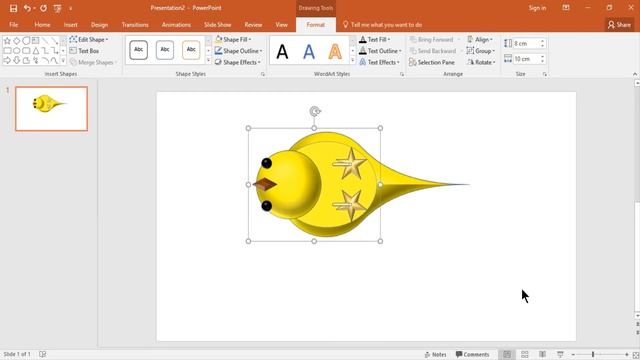Click the rotation handle above the shape
This screenshot has width=640, height=360.
pyautogui.click(x=315, y=111)
